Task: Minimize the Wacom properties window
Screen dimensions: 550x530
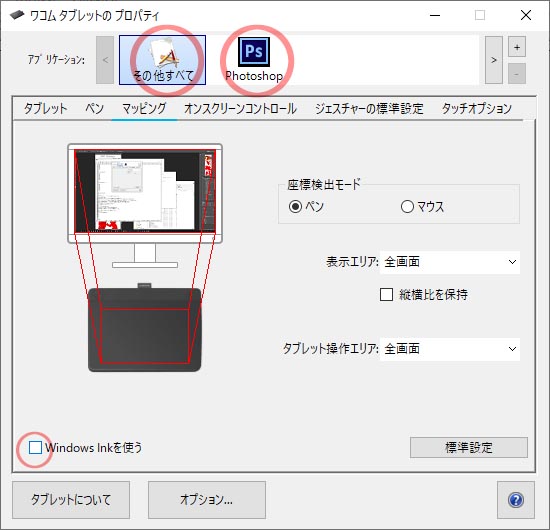Action: point(435,15)
